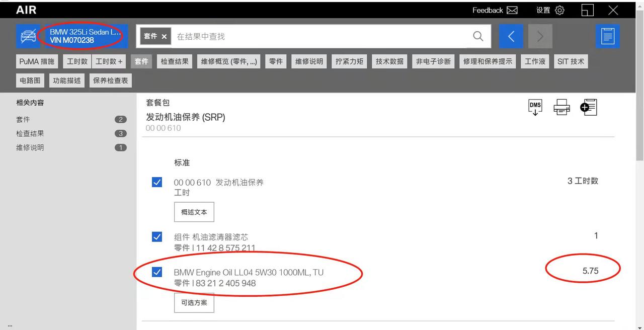644x330 pixels.
Task: Click the 5.75 oil quantity value
Action: (590, 271)
